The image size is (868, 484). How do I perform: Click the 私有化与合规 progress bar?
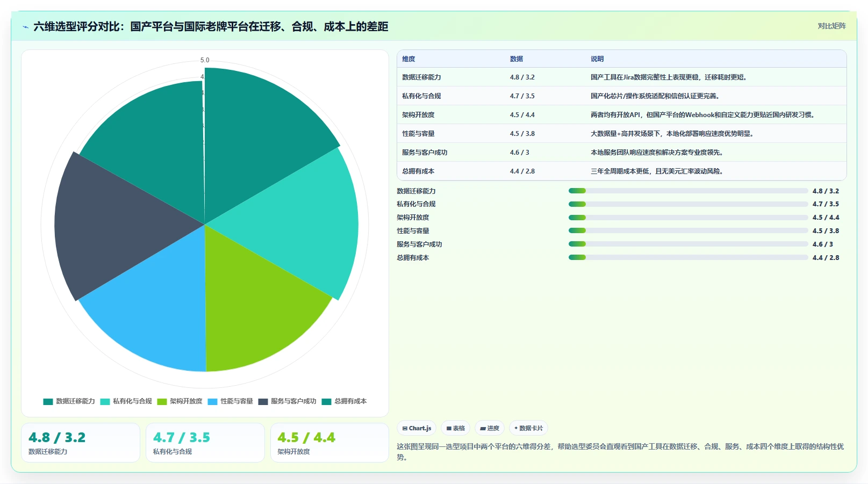tap(688, 204)
